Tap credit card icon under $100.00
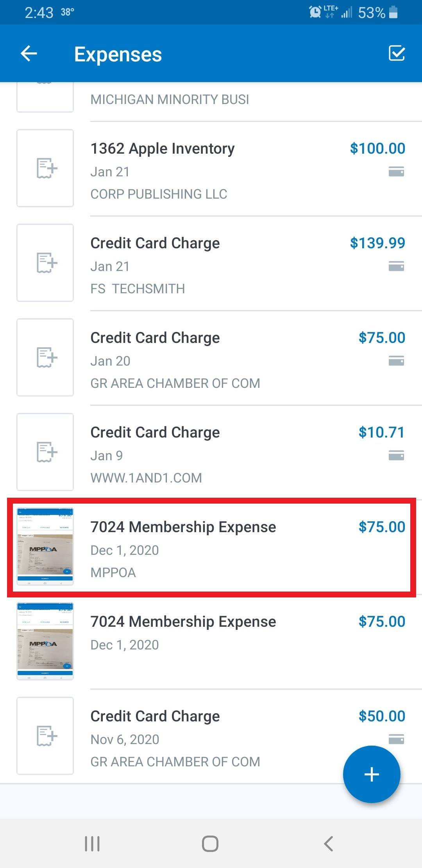The height and width of the screenshot is (868, 422). [x=396, y=172]
